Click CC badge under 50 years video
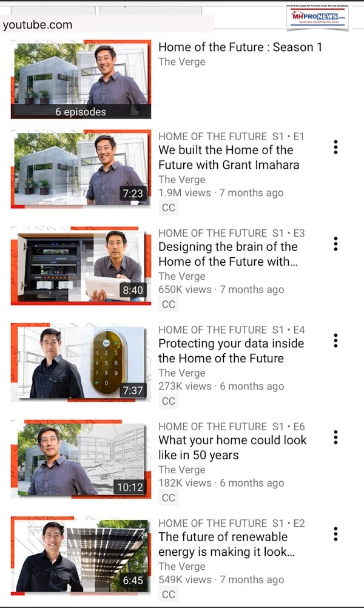 click(x=168, y=498)
